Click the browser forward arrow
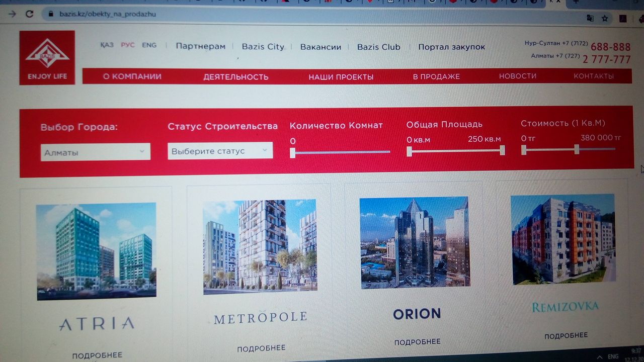This screenshot has width=644, height=362. tap(12, 14)
